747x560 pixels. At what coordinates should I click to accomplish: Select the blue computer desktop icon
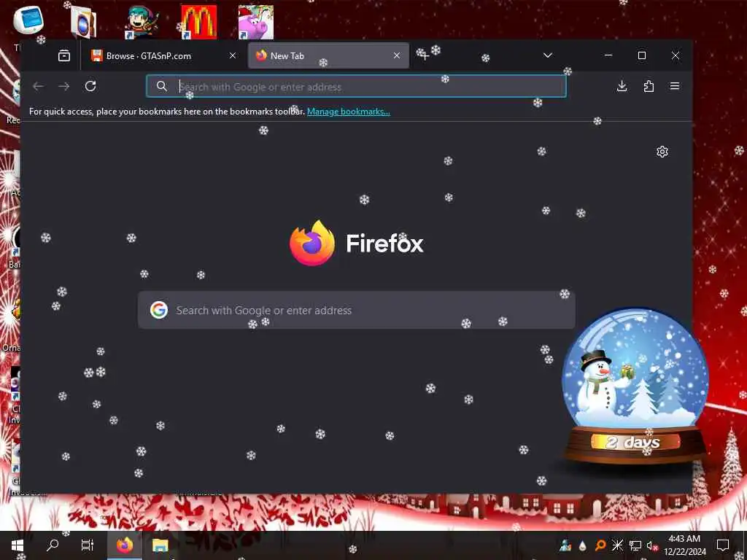28,21
